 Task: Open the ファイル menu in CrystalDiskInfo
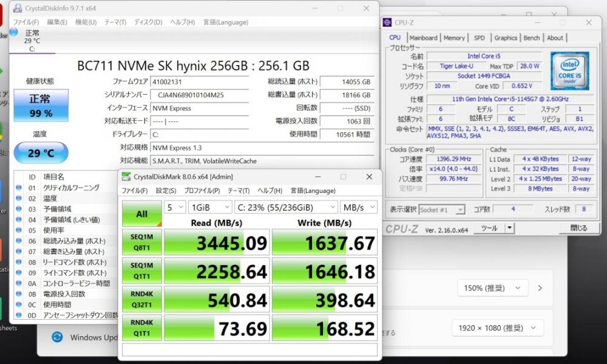click(26, 22)
